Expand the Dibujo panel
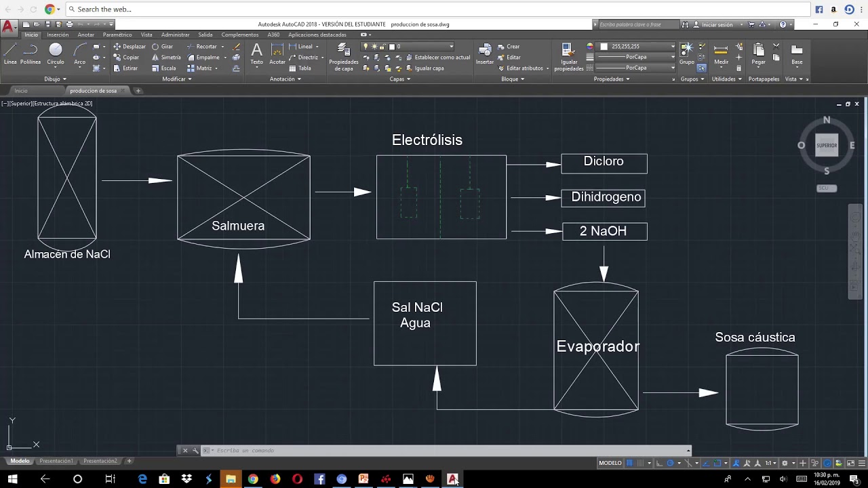Screen dimensions: 868x488 pos(55,79)
